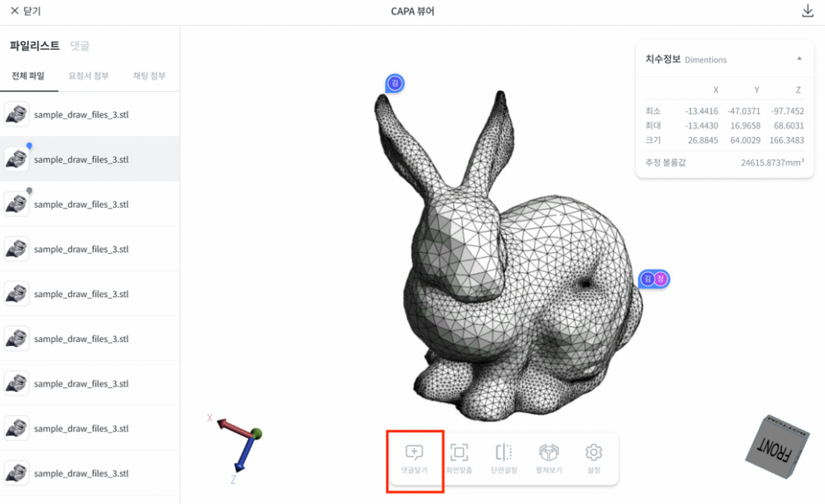
Task: Click the volume value 24615.8737mm³
Action: 773,163
